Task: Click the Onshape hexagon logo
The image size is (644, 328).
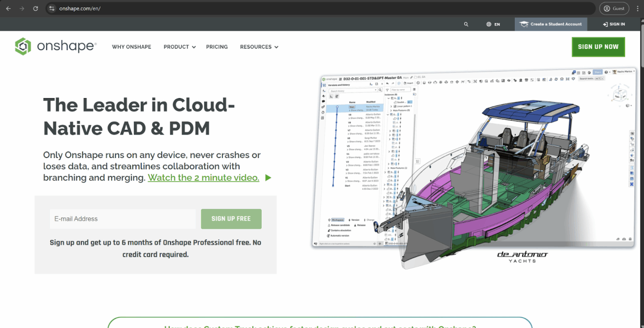Action: (x=22, y=46)
